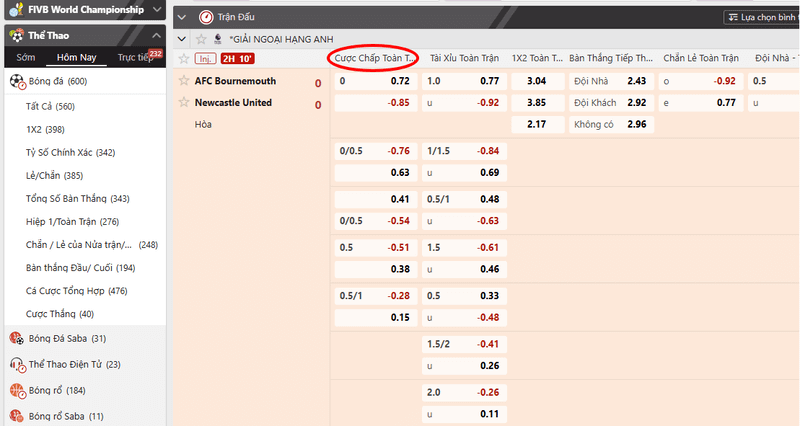Toggle the favorite star for Newcastle United

click(184, 103)
